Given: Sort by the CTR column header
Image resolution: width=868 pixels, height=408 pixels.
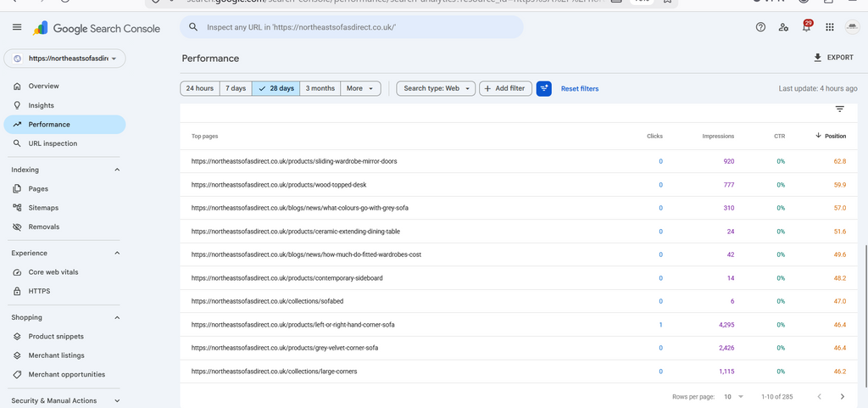Looking at the screenshot, I should (780, 137).
